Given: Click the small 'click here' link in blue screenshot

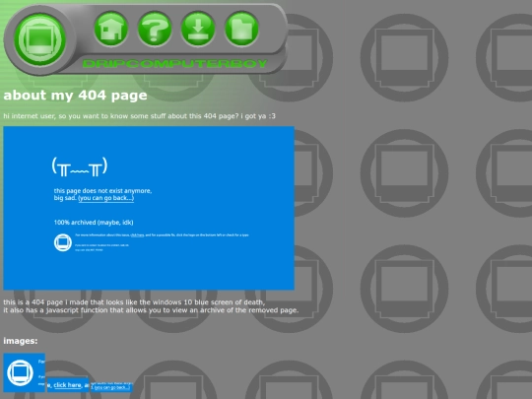Looking at the screenshot, I should pos(137,234).
